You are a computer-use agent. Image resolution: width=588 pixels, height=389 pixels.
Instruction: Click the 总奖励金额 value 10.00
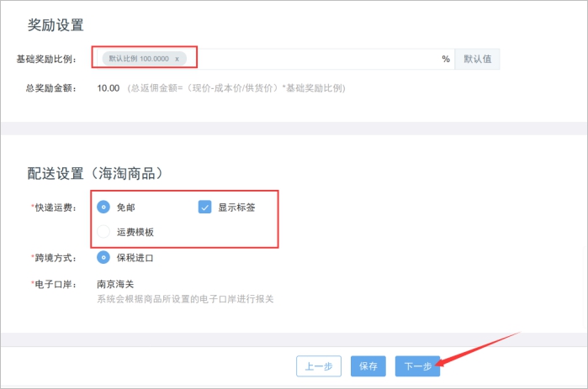[x=108, y=87]
